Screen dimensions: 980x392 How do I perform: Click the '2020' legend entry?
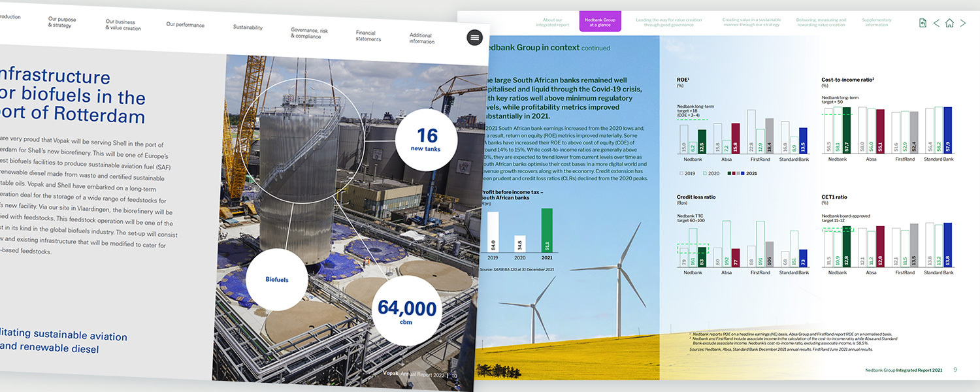[x=711, y=174]
